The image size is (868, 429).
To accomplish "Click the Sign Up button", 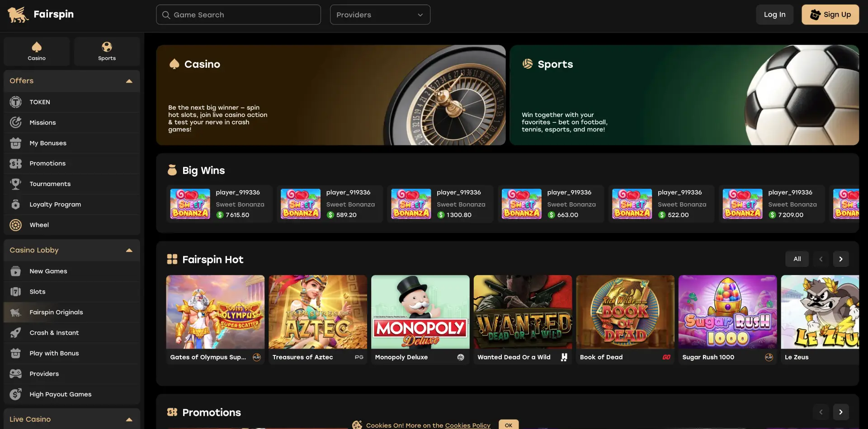I will (830, 14).
